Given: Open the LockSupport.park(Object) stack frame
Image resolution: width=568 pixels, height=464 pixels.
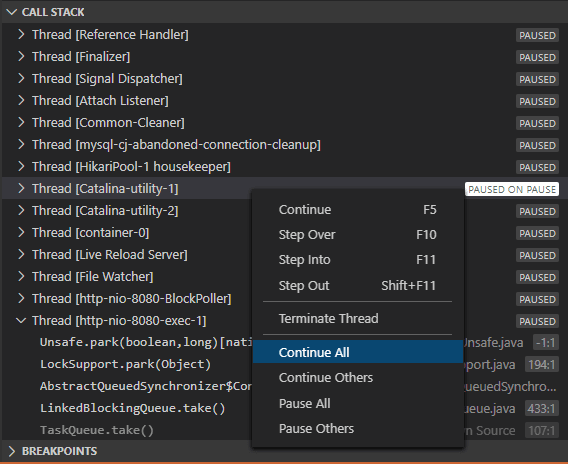Looking at the screenshot, I should (x=125, y=364).
